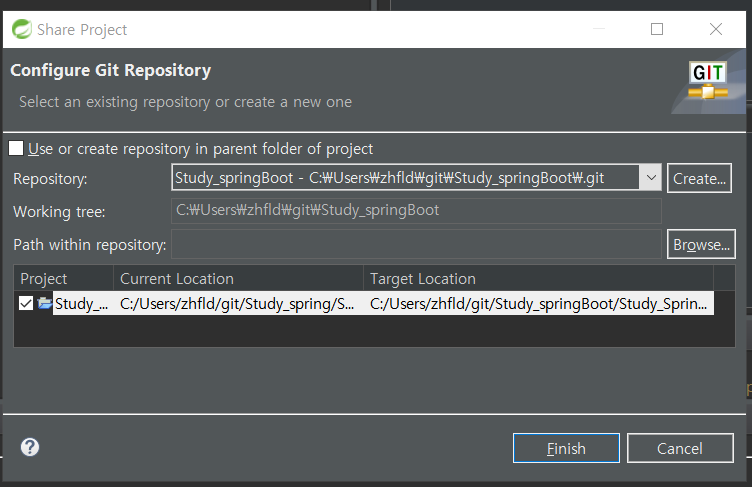Click the Path within repository input field
This screenshot has width=752, height=487.
tap(416, 244)
